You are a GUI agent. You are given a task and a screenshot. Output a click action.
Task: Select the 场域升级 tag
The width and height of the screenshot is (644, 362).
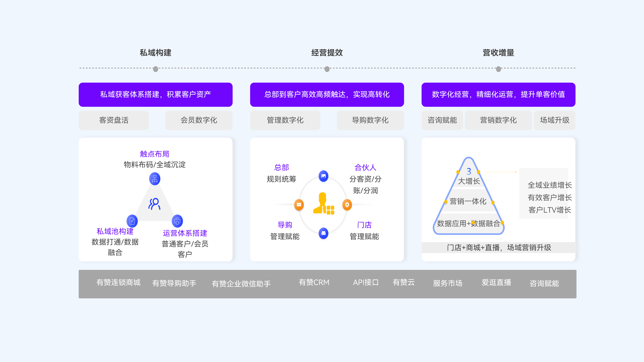(x=555, y=120)
